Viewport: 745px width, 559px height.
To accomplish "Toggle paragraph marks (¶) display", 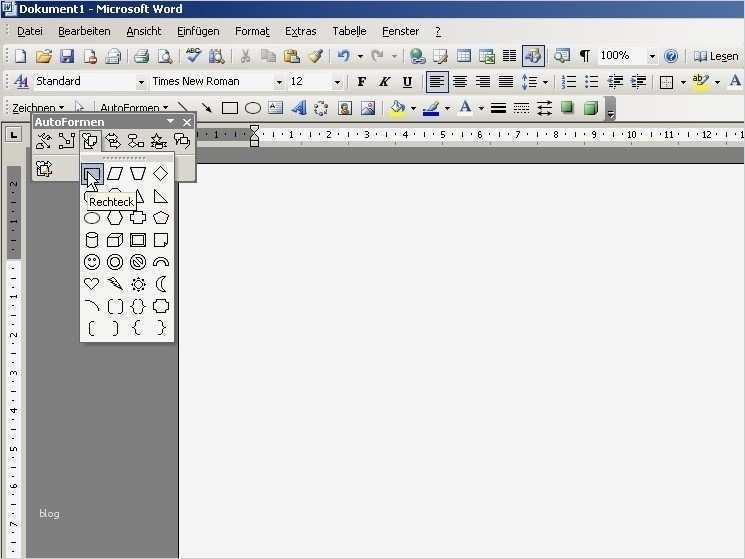I will click(x=585, y=56).
